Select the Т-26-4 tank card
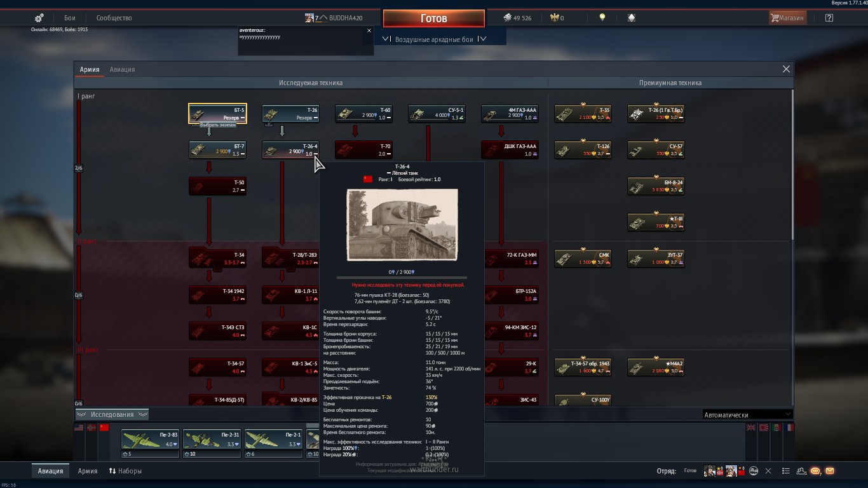The image size is (868, 488). point(290,150)
